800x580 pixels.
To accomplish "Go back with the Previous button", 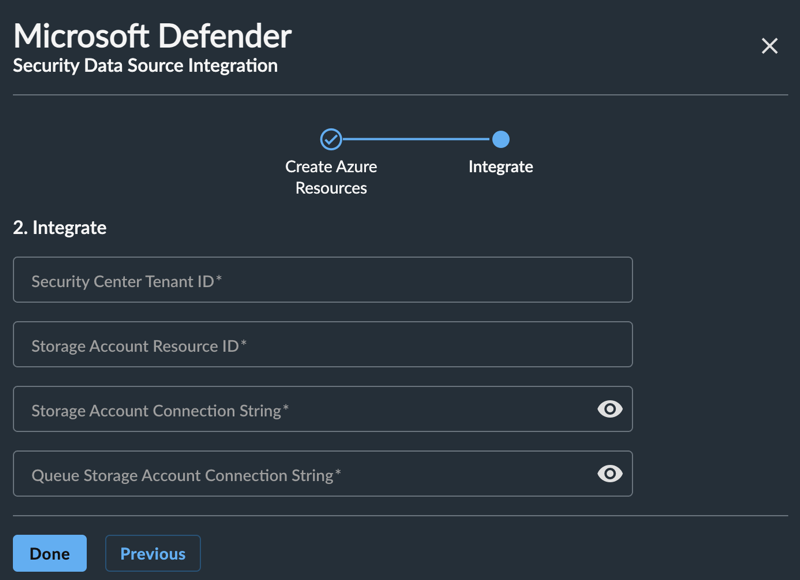I will coord(153,553).
